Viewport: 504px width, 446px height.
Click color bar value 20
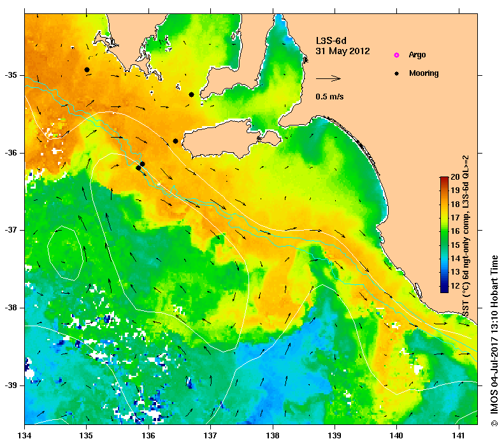(455, 176)
